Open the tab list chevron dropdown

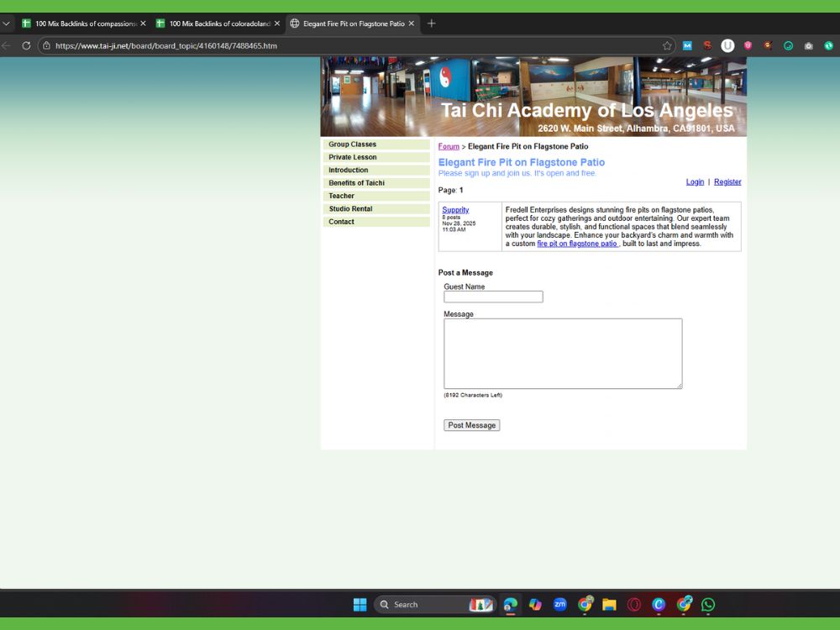(7, 24)
